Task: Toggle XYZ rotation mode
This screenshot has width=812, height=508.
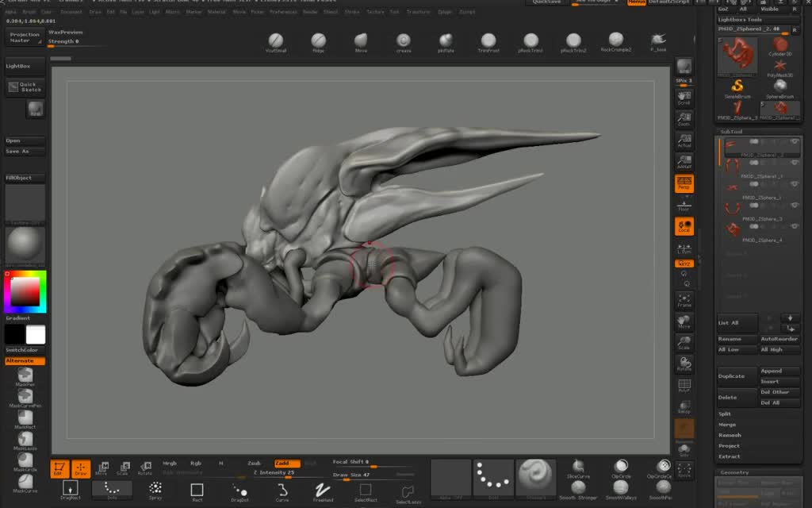Action: (x=684, y=264)
